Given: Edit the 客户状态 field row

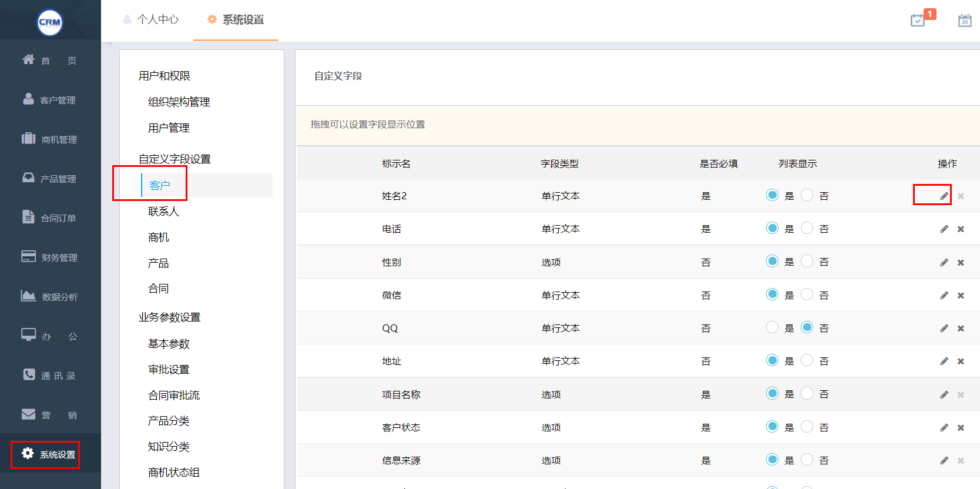Looking at the screenshot, I should (x=944, y=427).
